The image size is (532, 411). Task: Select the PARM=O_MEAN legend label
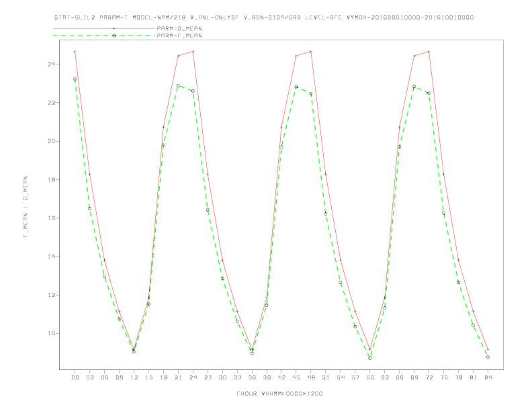point(179,28)
